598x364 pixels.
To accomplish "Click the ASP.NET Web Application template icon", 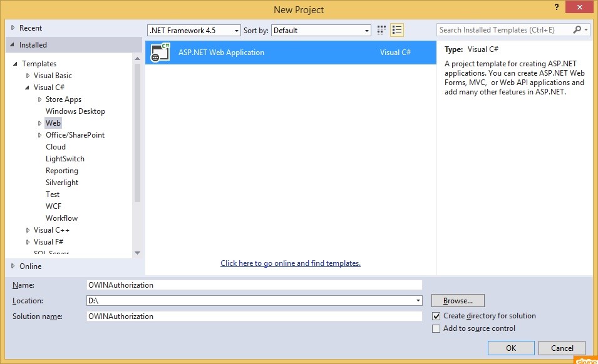I will click(x=160, y=53).
